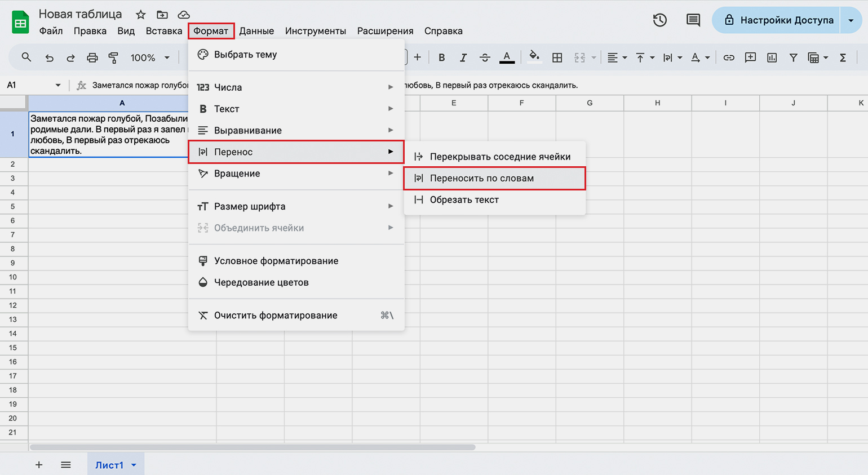868x475 pixels.
Task: Click the merge cells toolbar icon
Action: tap(579, 57)
